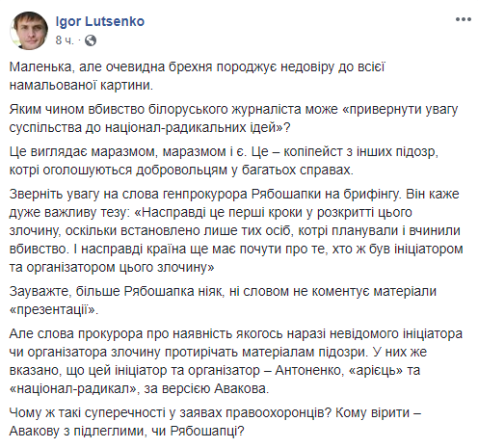
Task: Click the final paragraph starting 'Чому ж такі суперечності'
Action: pos(215,422)
